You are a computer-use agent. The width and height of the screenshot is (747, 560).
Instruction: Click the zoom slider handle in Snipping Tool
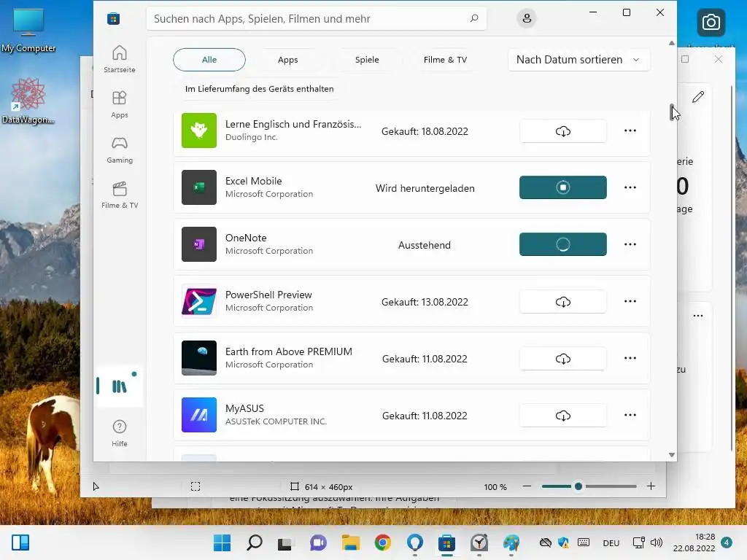click(x=578, y=486)
